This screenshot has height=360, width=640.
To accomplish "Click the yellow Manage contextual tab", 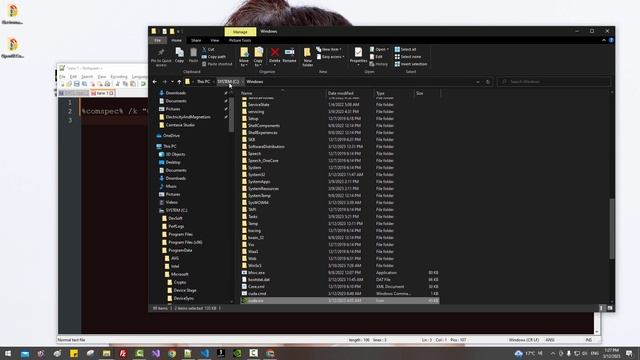I will 240,31.
